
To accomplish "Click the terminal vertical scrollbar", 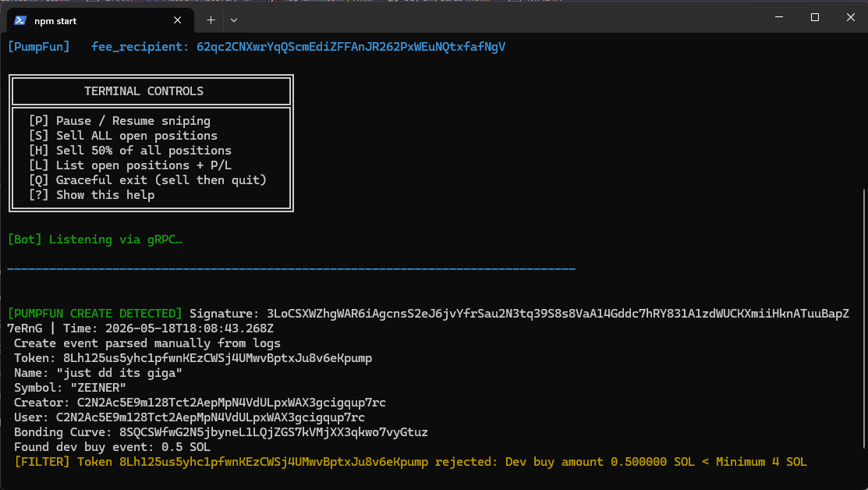I will (x=863, y=318).
